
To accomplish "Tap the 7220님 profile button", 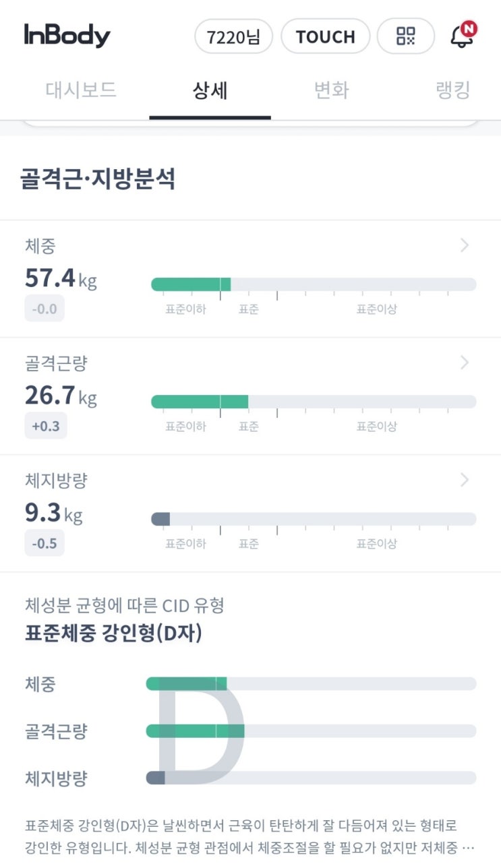I will pos(233,36).
